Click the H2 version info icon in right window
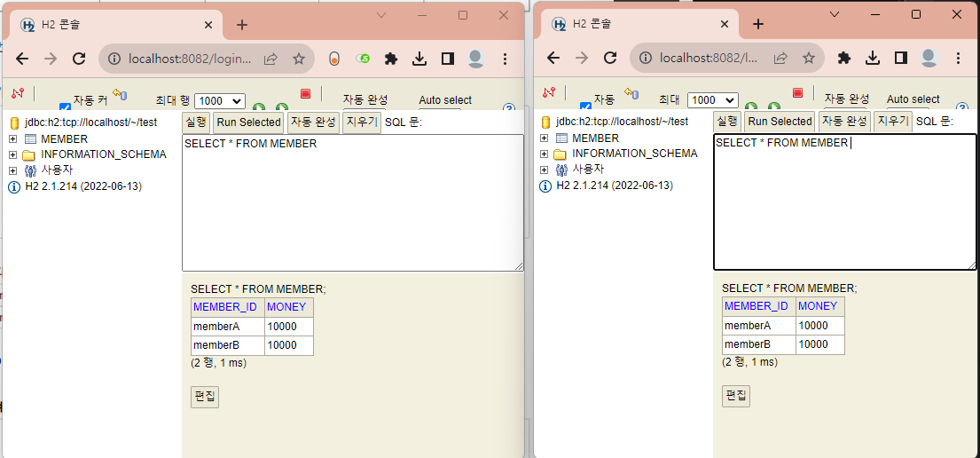 point(545,186)
